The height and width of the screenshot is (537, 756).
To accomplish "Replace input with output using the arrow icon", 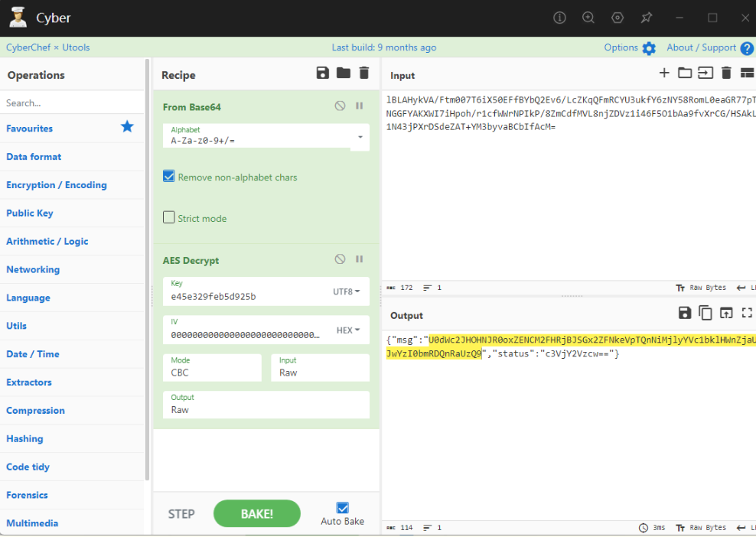I will coord(726,313).
